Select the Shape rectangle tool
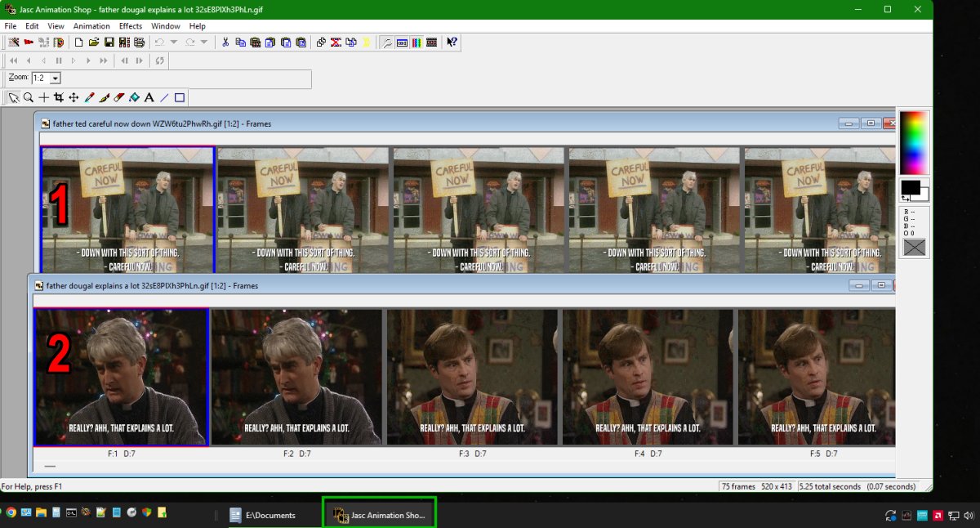Image resolution: width=980 pixels, height=528 pixels. point(180,97)
